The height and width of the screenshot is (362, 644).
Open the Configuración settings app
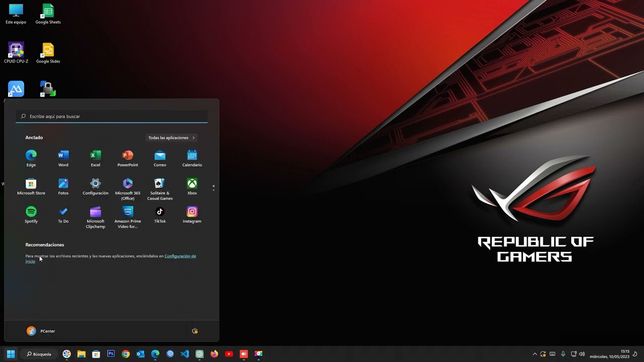coord(96,186)
